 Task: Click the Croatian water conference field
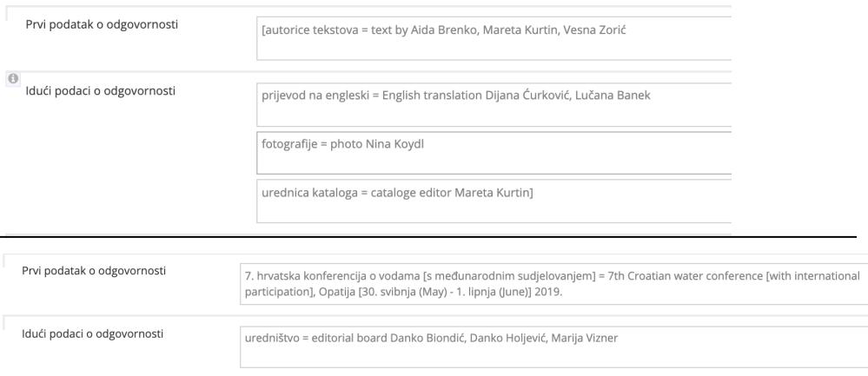(553, 283)
